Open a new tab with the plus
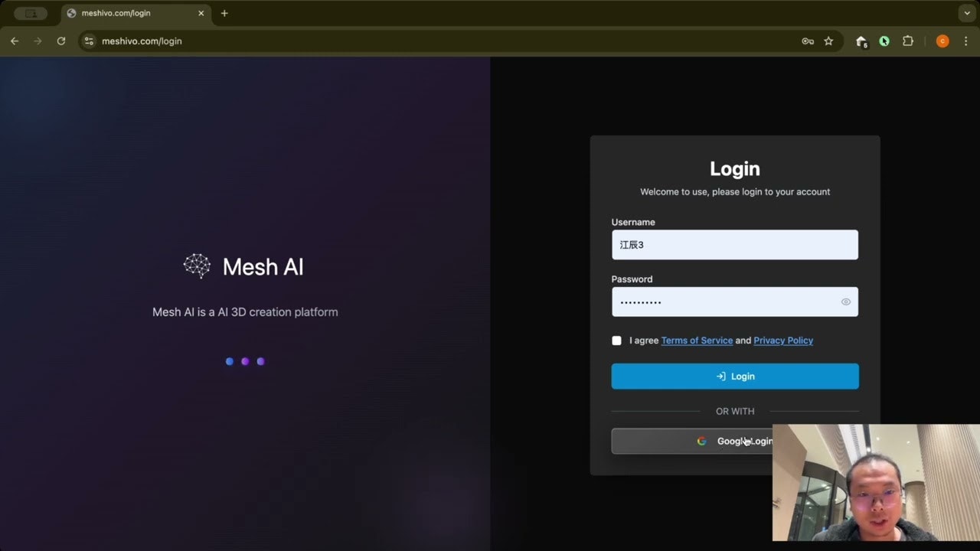This screenshot has height=551, width=980. click(x=223, y=13)
